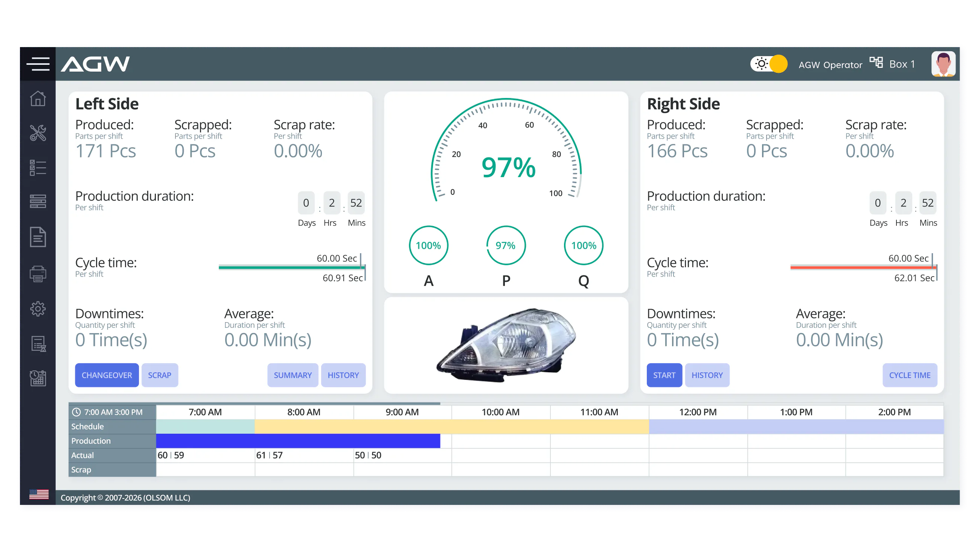Click the '171 Pcs' produced value
Image resolution: width=980 pixels, height=552 pixels.
105,151
